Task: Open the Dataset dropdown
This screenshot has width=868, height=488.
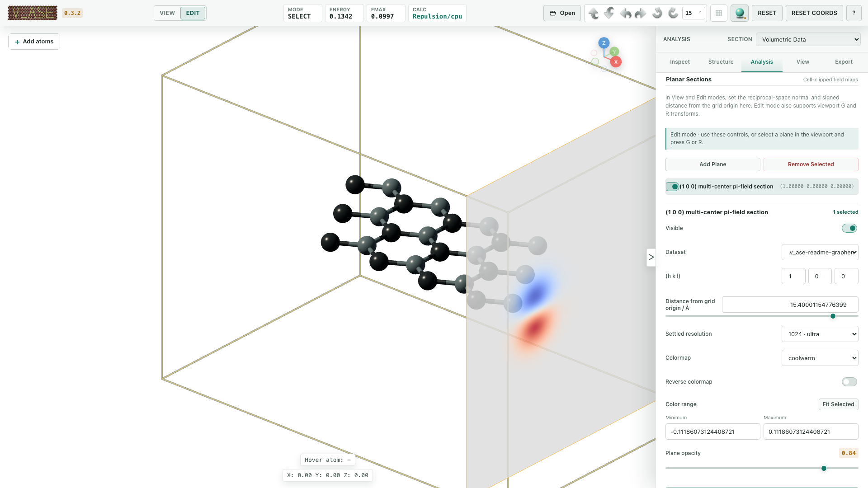Action: [820, 252]
